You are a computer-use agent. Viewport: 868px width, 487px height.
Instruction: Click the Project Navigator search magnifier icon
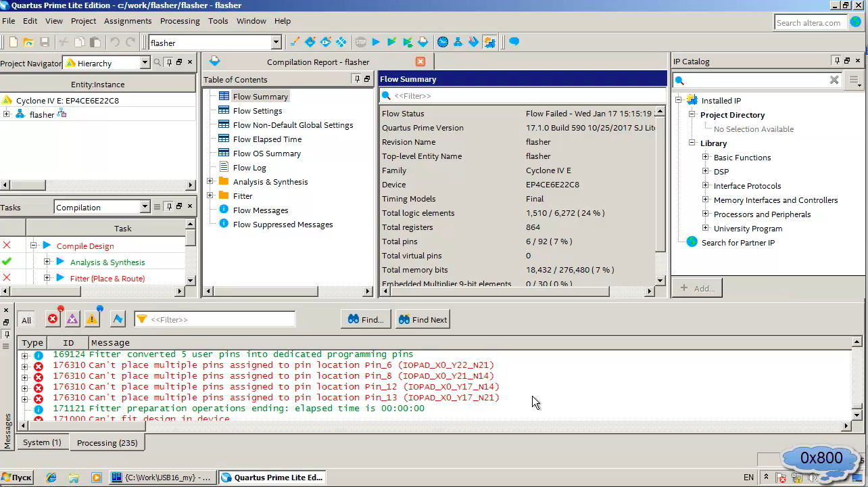[x=157, y=62]
